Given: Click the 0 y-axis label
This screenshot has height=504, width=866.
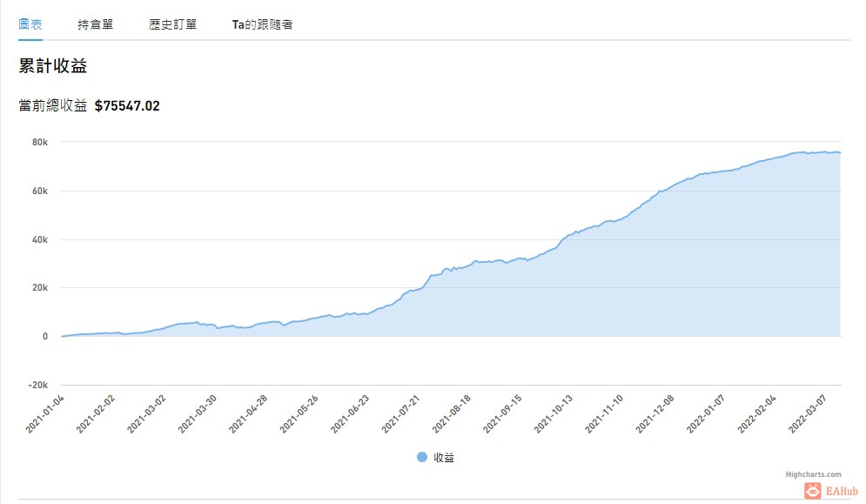Looking at the screenshot, I should (45, 336).
